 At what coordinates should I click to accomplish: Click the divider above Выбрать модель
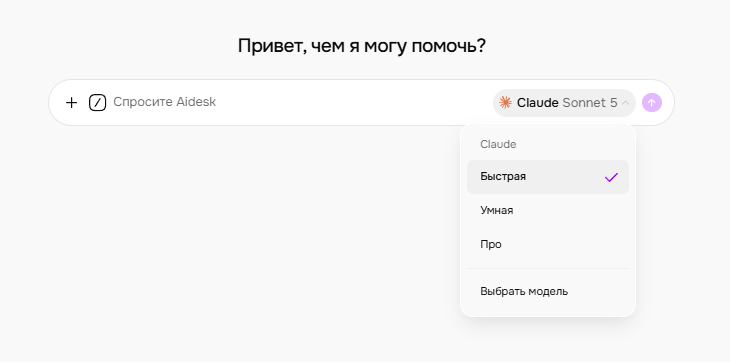pyautogui.click(x=548, y=268)
